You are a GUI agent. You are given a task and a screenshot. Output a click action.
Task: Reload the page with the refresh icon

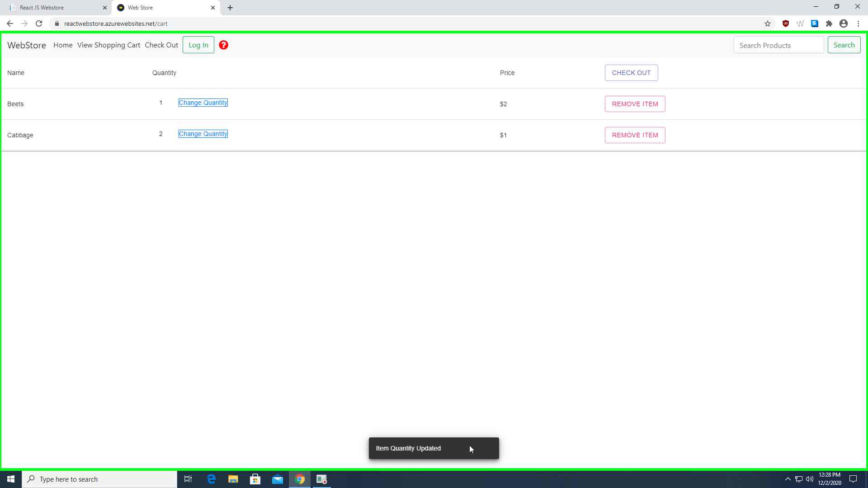[x=39, y=23]
